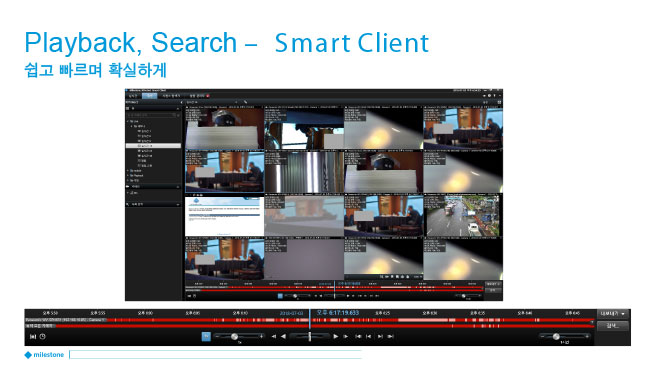Click the play reverse button on enlarged timeline

point(283,336)
